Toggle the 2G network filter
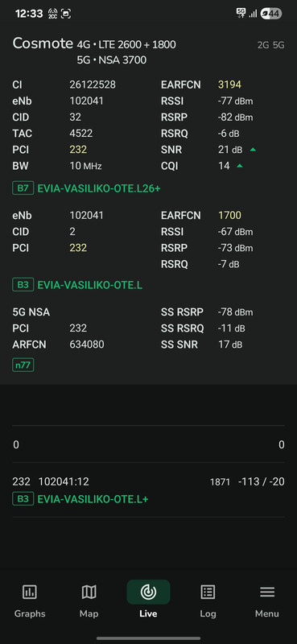This screenshot has width=297, height=644. click(x=263, y=45)
